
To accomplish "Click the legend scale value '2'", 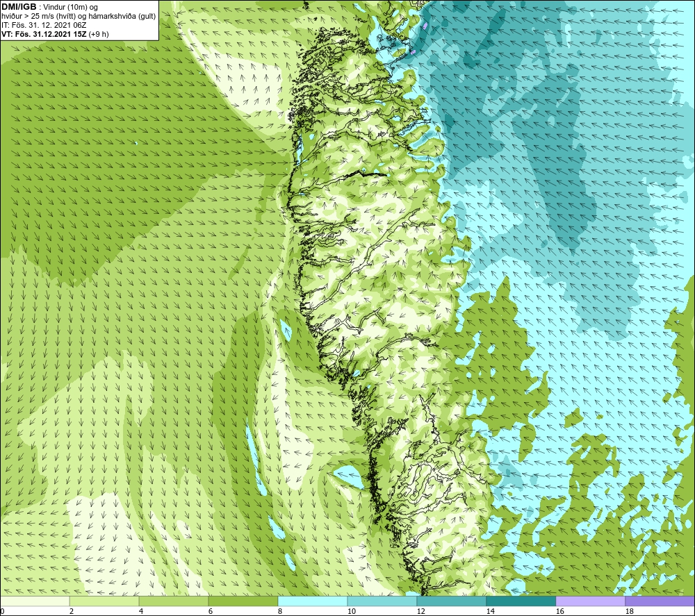I will click(x=72, y=611).
